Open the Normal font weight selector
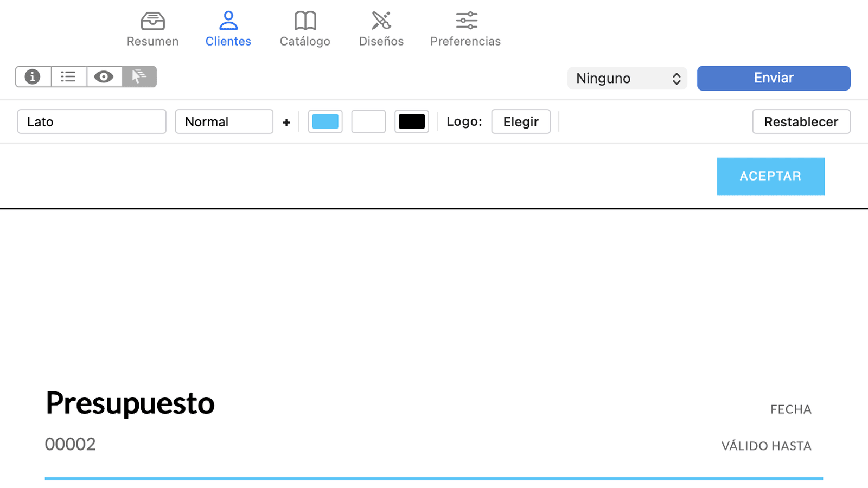868x488 pixels. [224, 122]
